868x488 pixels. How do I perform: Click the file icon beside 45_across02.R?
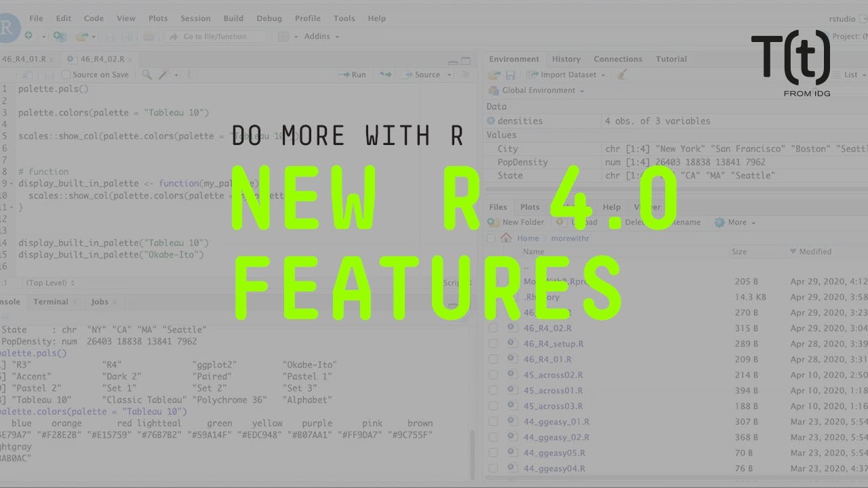click(513, 375)
